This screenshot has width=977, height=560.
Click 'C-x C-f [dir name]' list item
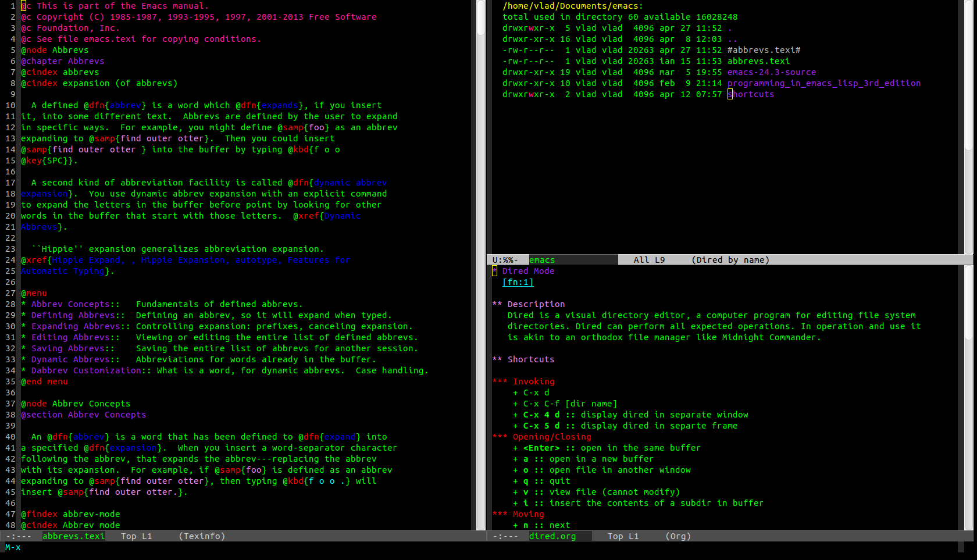tap(565, 404)
